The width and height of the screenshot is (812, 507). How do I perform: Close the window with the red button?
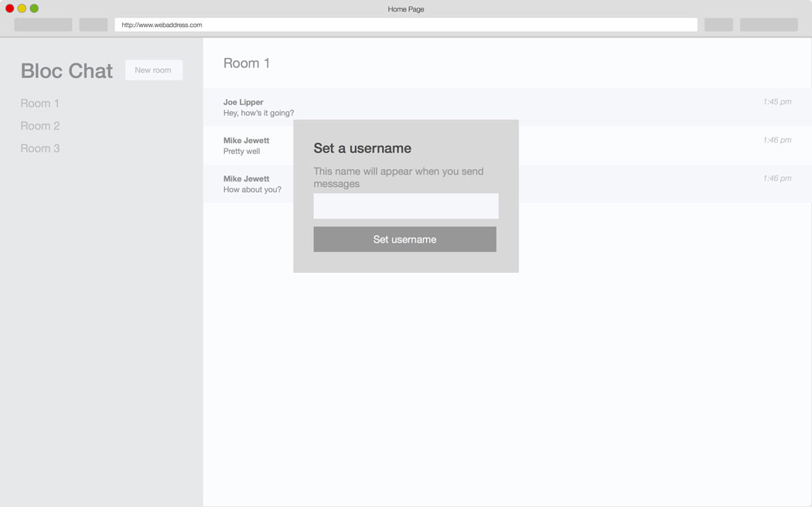tap(9, 9)
